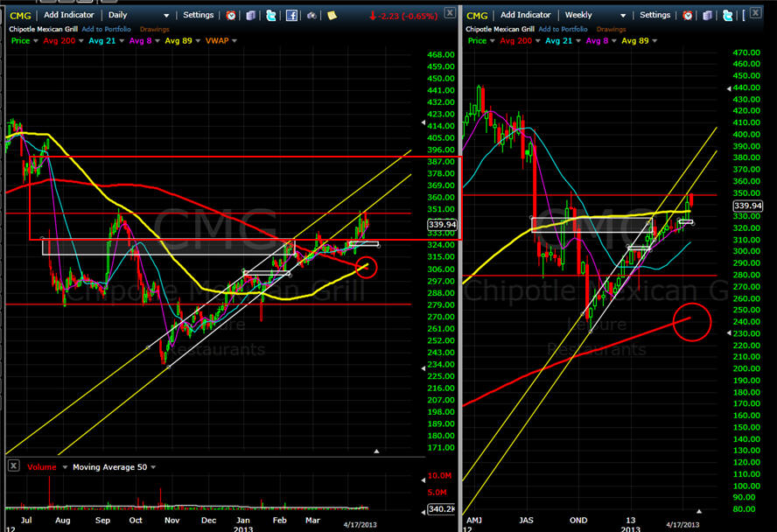The height and width of the screenshot is (532, 777).
Task: Click Drawings link in Daily chart
Action: point(155,29)
